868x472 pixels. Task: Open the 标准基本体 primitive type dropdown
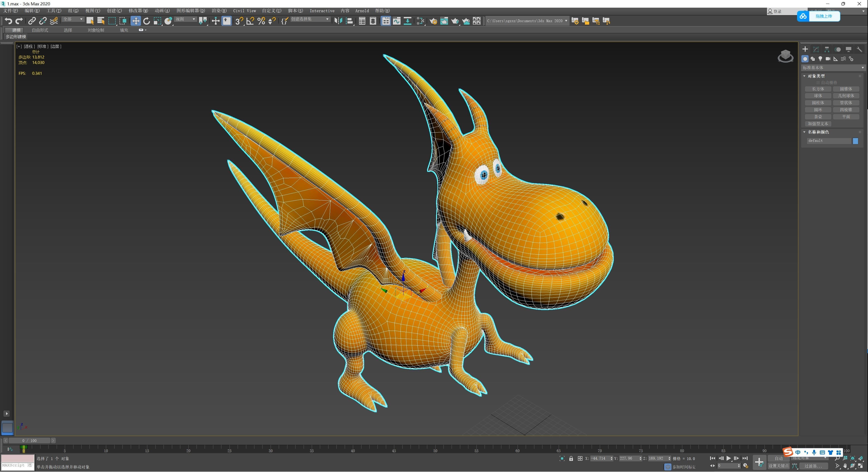[x=833, y=68]
